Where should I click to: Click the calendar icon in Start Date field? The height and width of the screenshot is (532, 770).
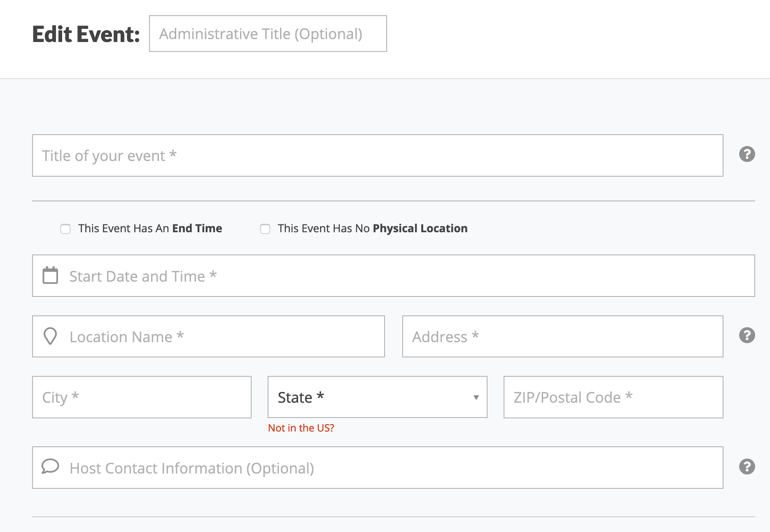[x=50, y=275]
